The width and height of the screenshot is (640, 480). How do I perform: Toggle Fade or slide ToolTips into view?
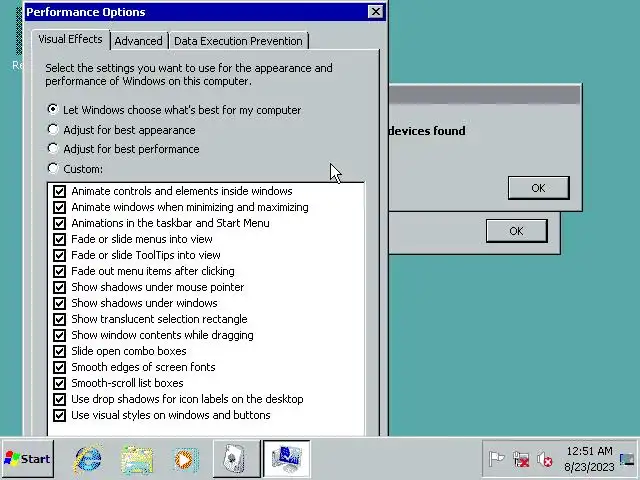(60, 255)
